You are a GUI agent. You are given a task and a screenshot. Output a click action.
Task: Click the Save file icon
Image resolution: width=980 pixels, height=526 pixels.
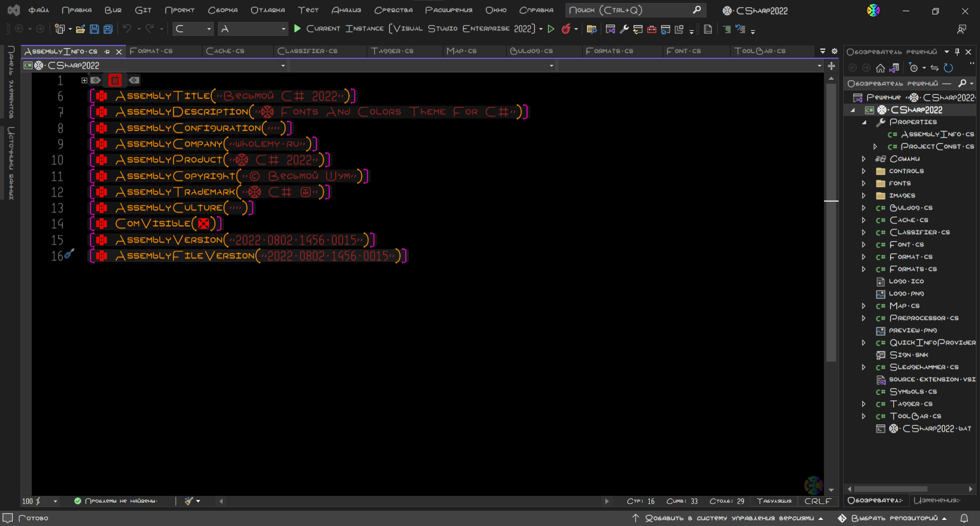(94, 29)
